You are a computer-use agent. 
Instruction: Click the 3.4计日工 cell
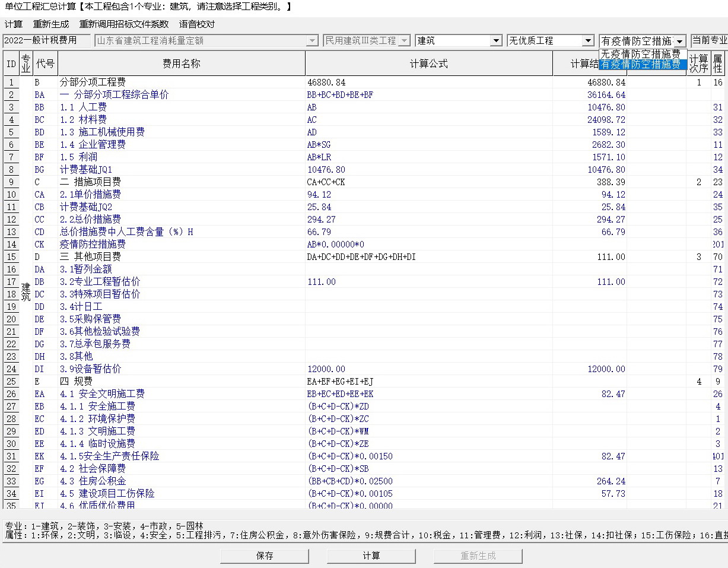pos(182,307)
